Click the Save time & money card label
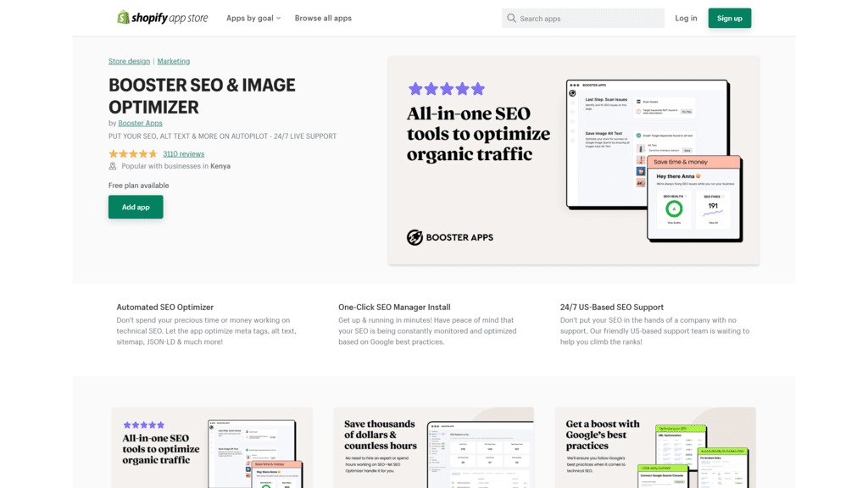This screenshot has width=868, height=488. (x=681, y=162)
